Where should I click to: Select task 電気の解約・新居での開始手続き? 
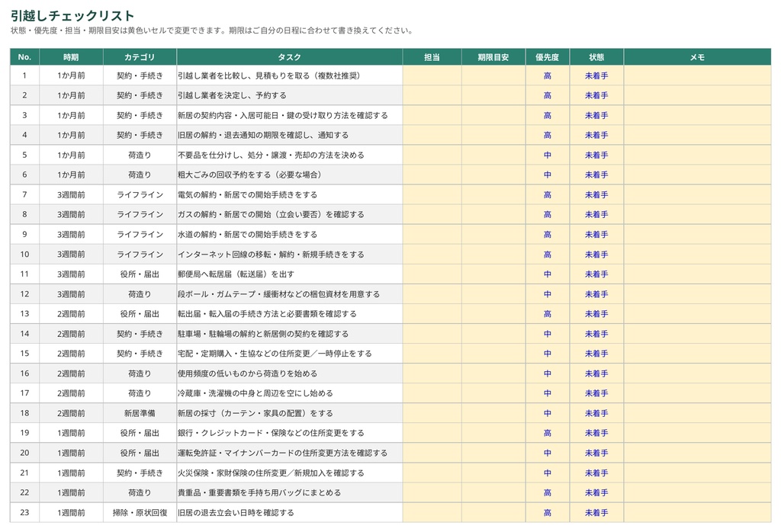tap(289, 194)
